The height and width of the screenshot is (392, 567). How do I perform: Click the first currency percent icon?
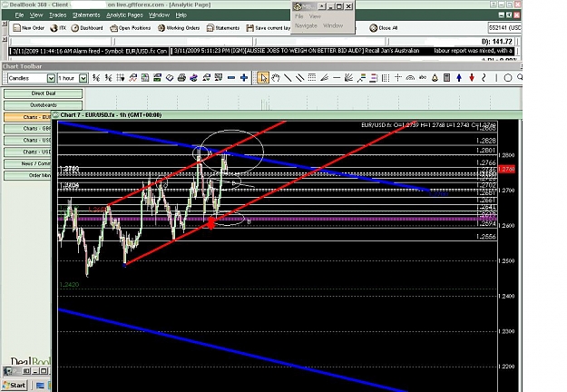(96, 78)
